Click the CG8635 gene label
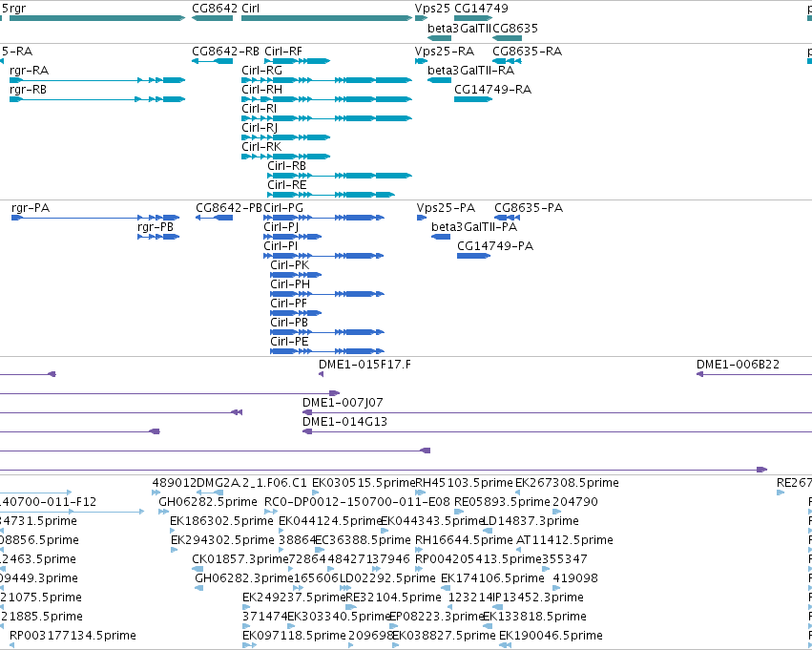 [515, 29]
